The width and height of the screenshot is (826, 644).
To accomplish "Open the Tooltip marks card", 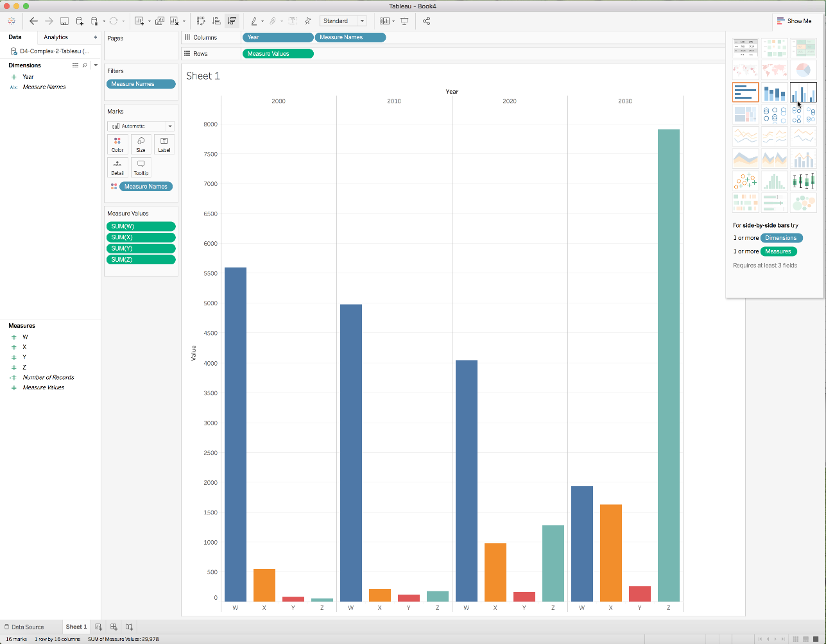I will pyautogui.click(x=141, y=167).
